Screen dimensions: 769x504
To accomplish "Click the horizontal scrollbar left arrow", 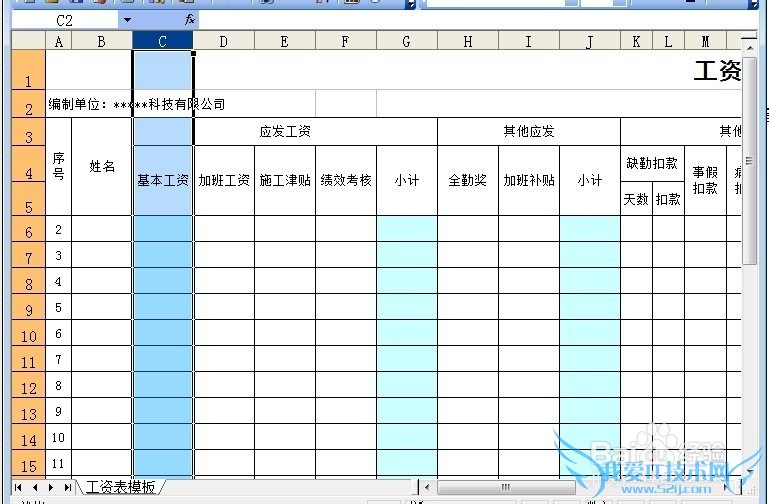I will tap(427, 487).
